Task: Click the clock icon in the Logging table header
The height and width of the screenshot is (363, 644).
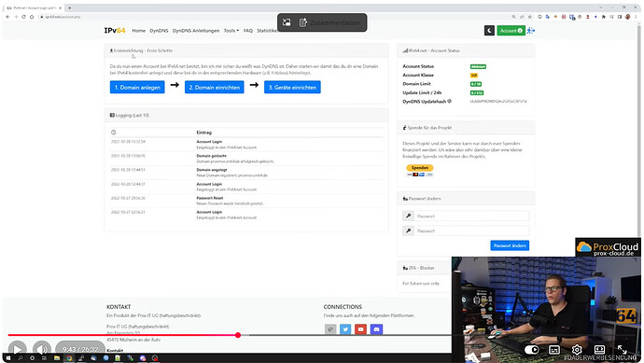Action: (x=113, y=133)
